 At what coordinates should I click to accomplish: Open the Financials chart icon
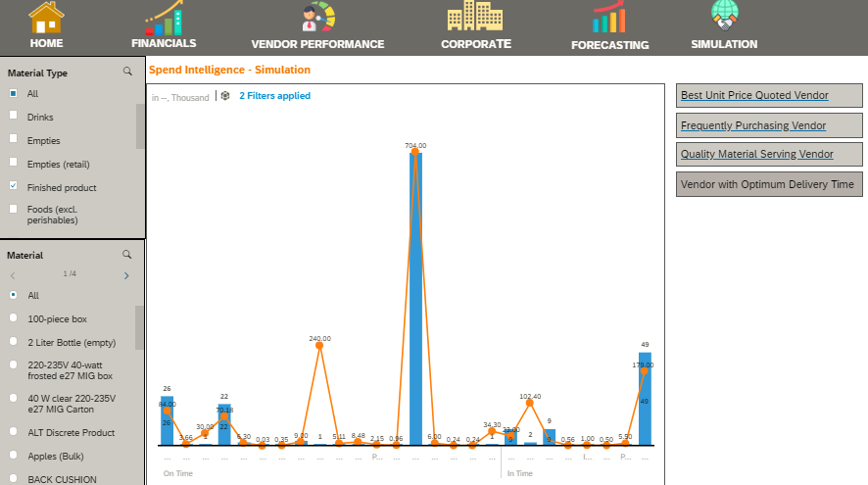[164, 18]
